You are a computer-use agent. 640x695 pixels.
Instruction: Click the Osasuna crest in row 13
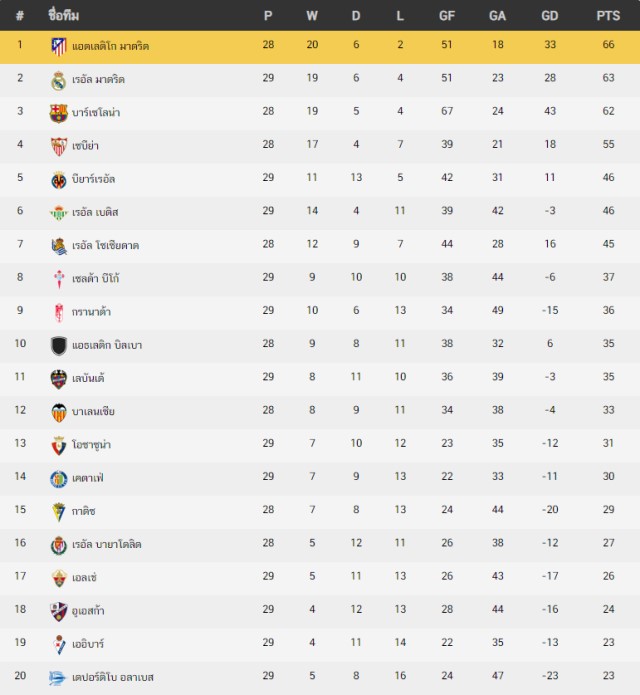(x=59, y=445)
